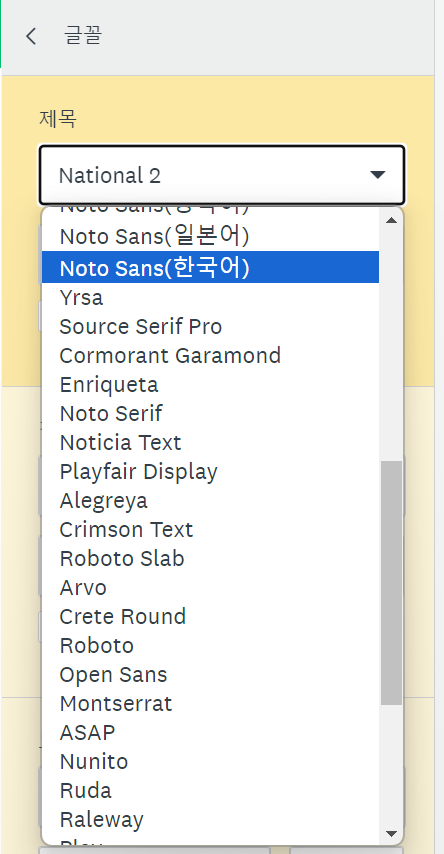Image resolution: width=444 pixels, height=854 pixels.
Task: Choose Cormorant Garamond font
Action: [210, 355]
